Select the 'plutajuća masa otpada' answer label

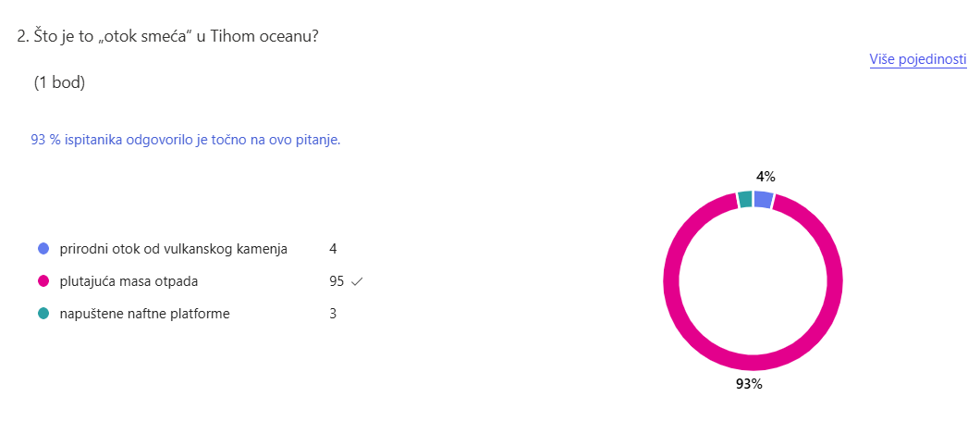129,281
